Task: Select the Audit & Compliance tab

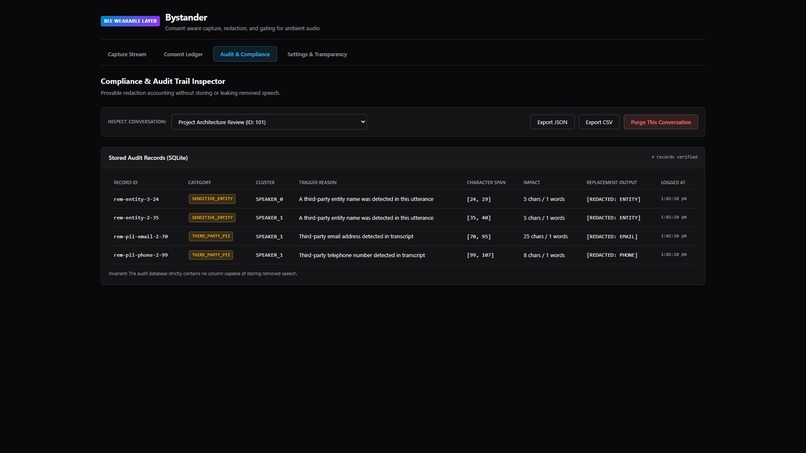Action: tap(245, 54)
